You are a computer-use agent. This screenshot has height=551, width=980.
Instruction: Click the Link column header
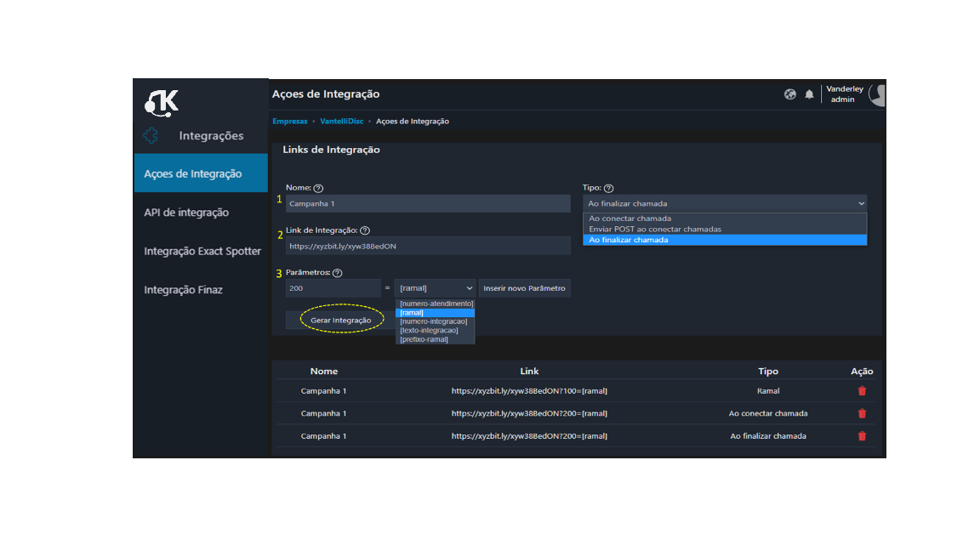(x=529, y=371)
